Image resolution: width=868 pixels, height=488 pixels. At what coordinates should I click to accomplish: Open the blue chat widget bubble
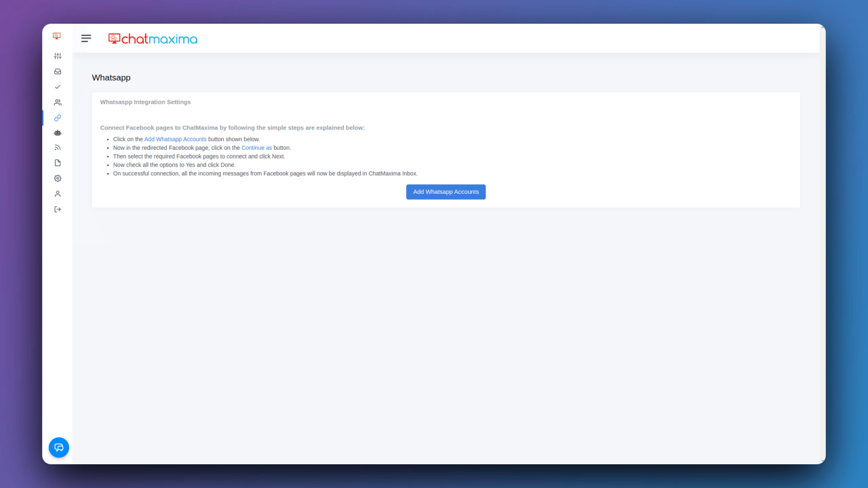[59, 447]
